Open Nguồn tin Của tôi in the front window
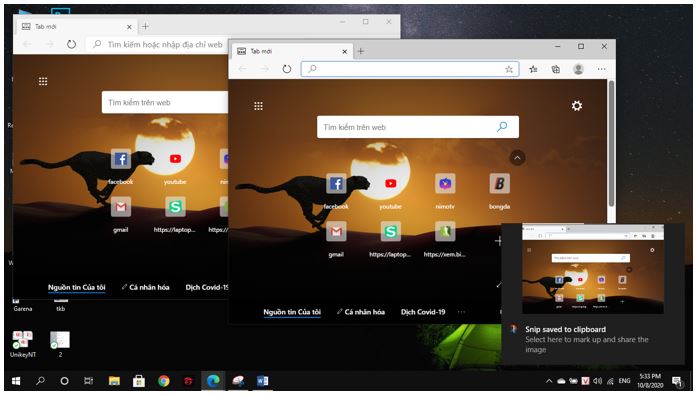Viewport: 697px width, 396px height. (292, 312)
